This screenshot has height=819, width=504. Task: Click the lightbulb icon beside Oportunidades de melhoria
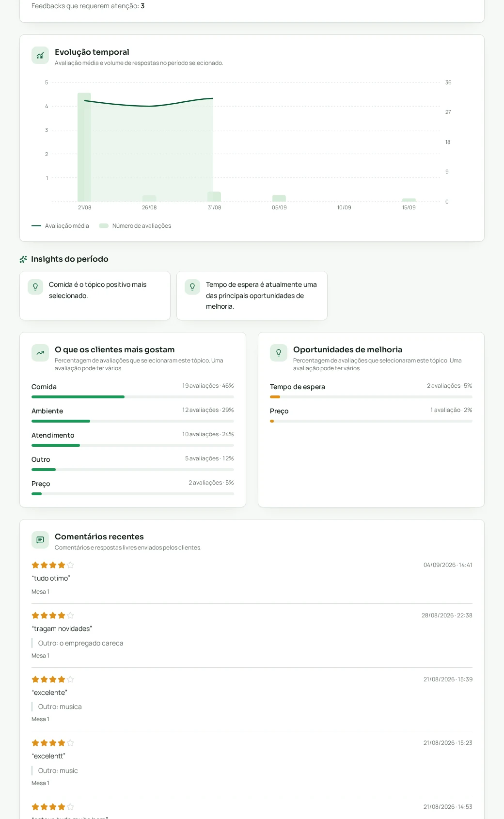[279, 353]
